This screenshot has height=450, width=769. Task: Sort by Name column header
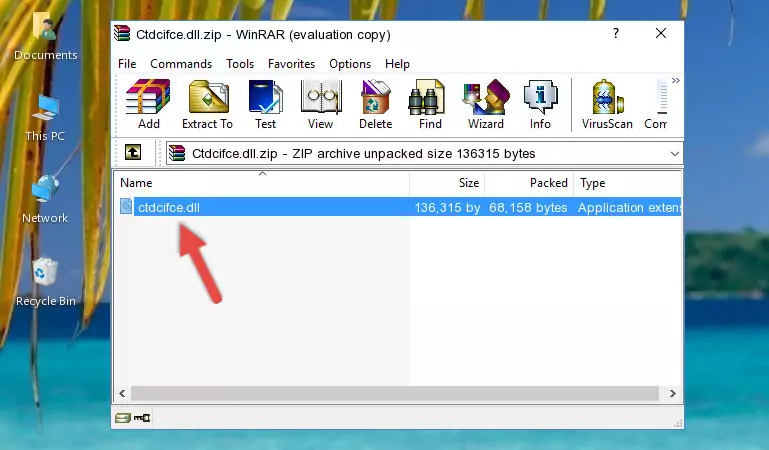(x=262, y=183)
